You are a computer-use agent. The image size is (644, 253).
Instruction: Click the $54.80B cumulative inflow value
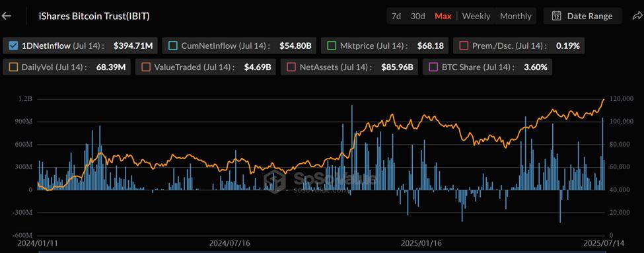coord(295,46)
